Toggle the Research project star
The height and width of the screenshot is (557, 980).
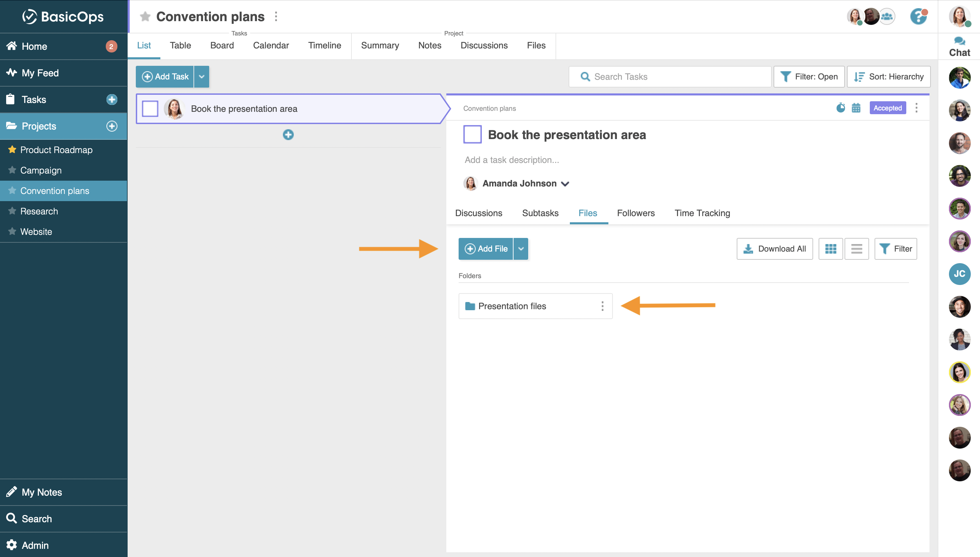coord(12,211)
